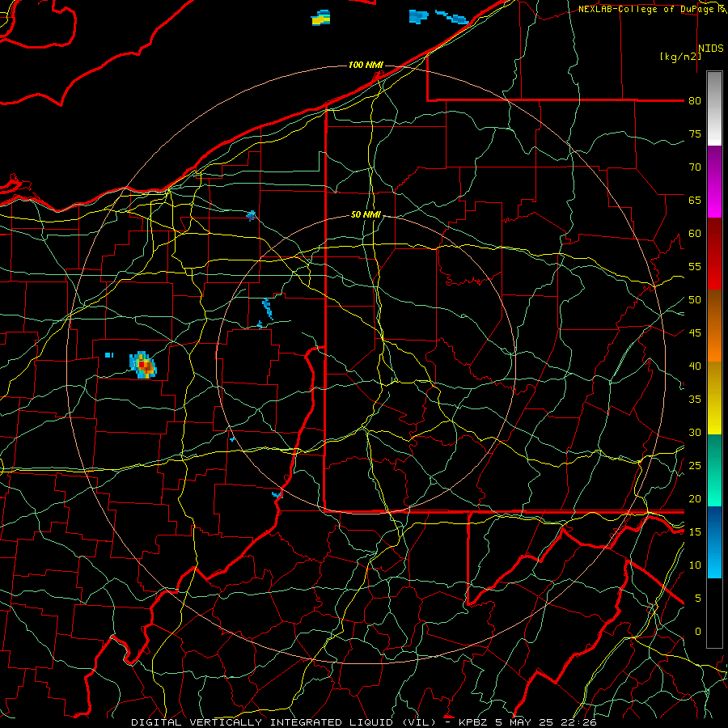The width and height of the screenshot is (728, 728).
Task: Click the '70' value on the scale
Action: point(695,167)
